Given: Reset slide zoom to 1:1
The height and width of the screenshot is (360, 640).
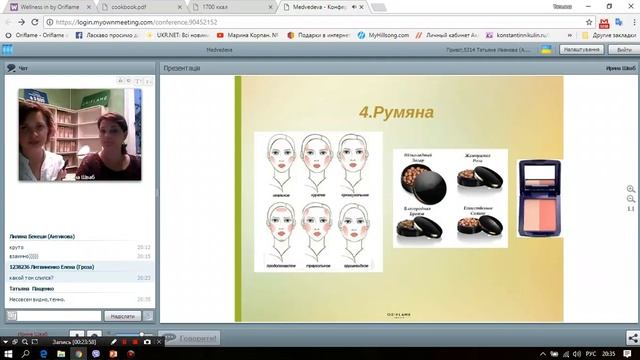Looking at the screenshot, I should tap(631, 209).
